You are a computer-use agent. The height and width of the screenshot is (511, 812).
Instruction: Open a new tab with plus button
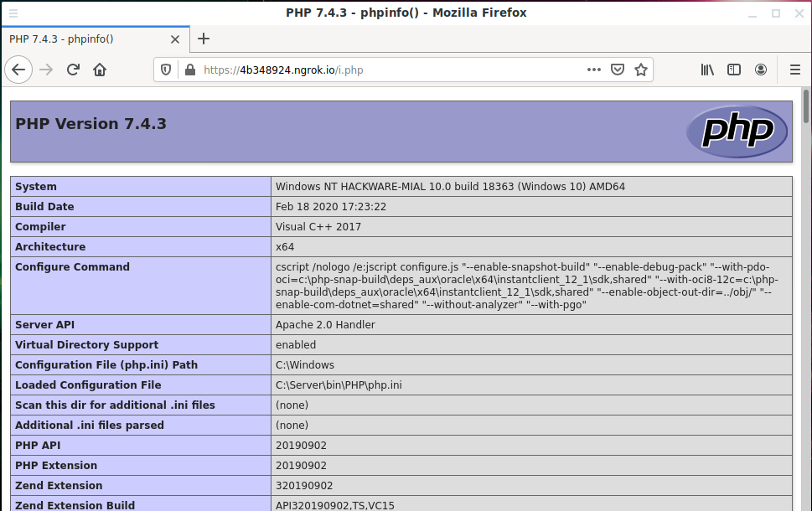click(x=204, y=39)
